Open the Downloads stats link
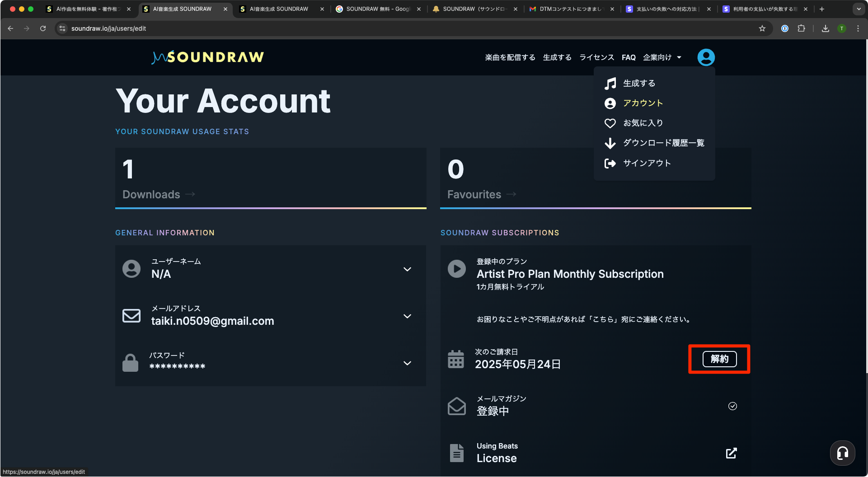This screenshot has height=477, width=868. 159,194
